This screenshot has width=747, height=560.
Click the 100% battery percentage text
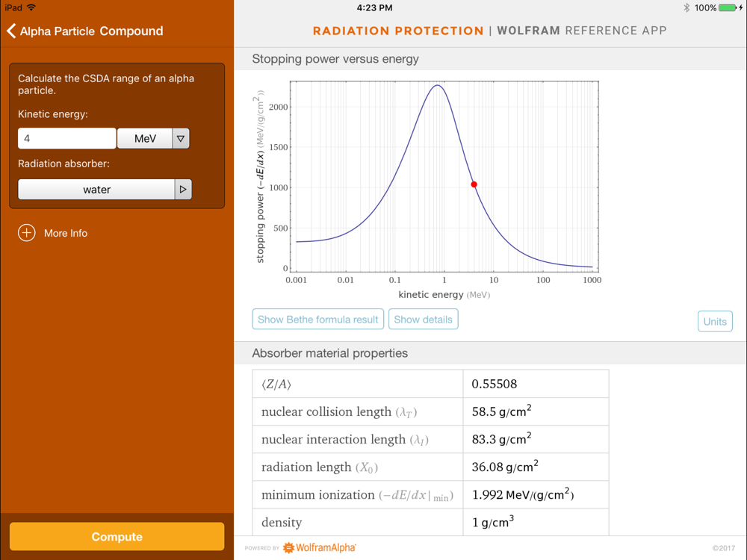pyautogui.click(x=705, y=7)
